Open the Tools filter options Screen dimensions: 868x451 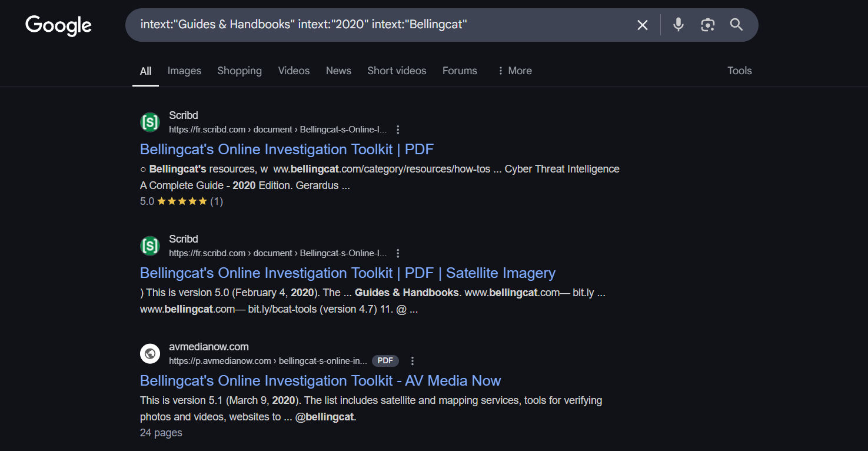click(739, 71)
